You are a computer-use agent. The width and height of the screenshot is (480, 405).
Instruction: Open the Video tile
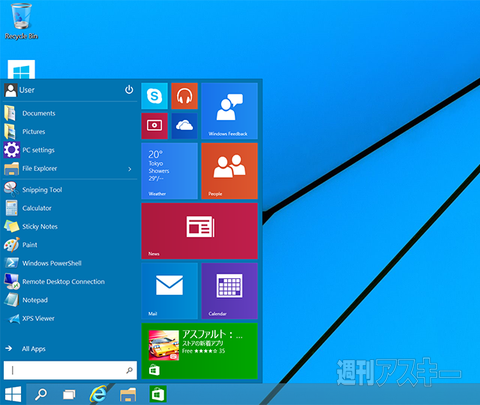point(154,126)
